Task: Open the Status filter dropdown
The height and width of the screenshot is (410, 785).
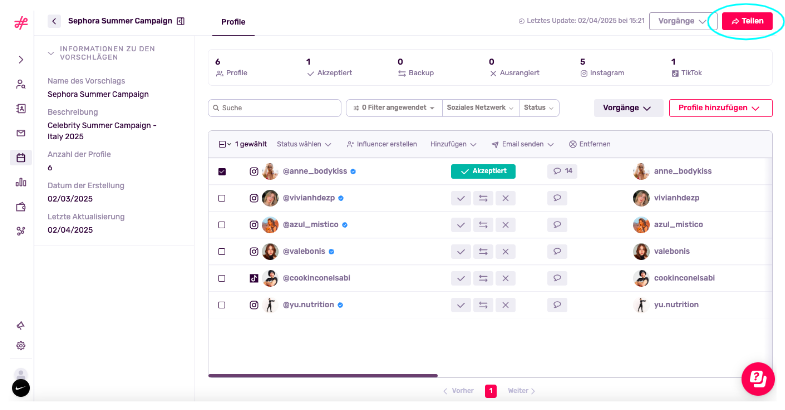Action: coord(539,108)
